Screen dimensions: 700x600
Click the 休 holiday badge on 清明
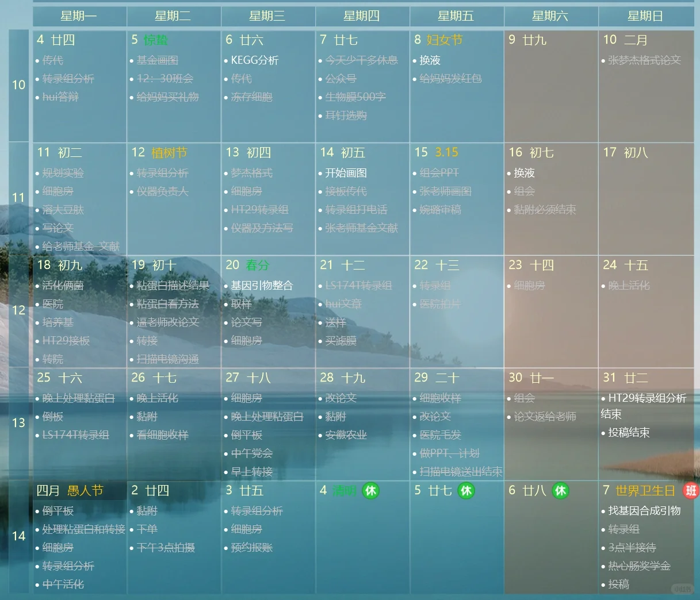(371, 491)
